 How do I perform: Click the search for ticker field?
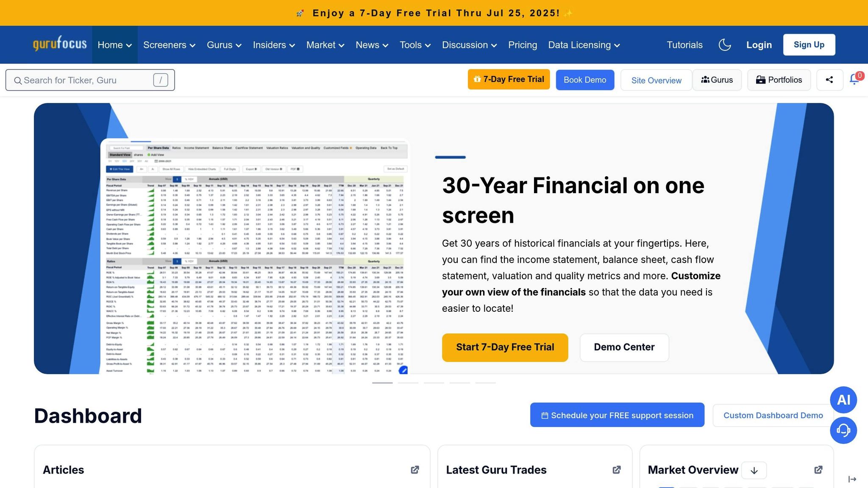point(90,80)
